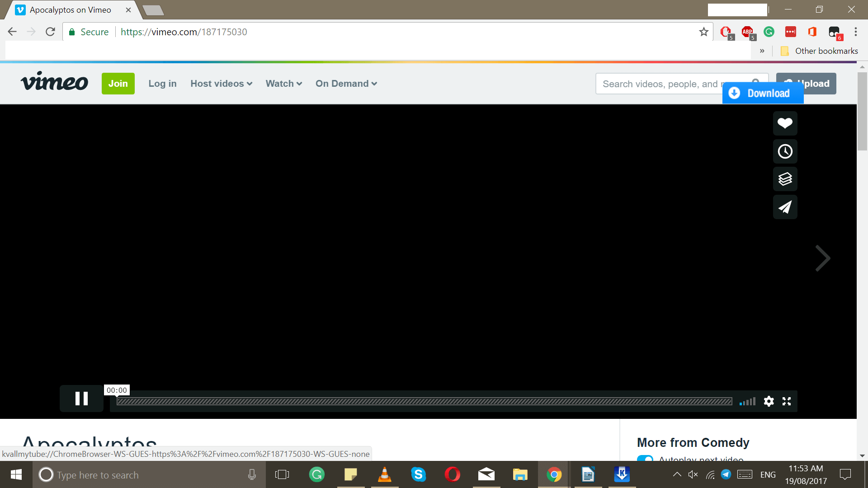The image size is (868, 488).
Task: Click the video settings gear icon
Action: (x=769, y=400)
